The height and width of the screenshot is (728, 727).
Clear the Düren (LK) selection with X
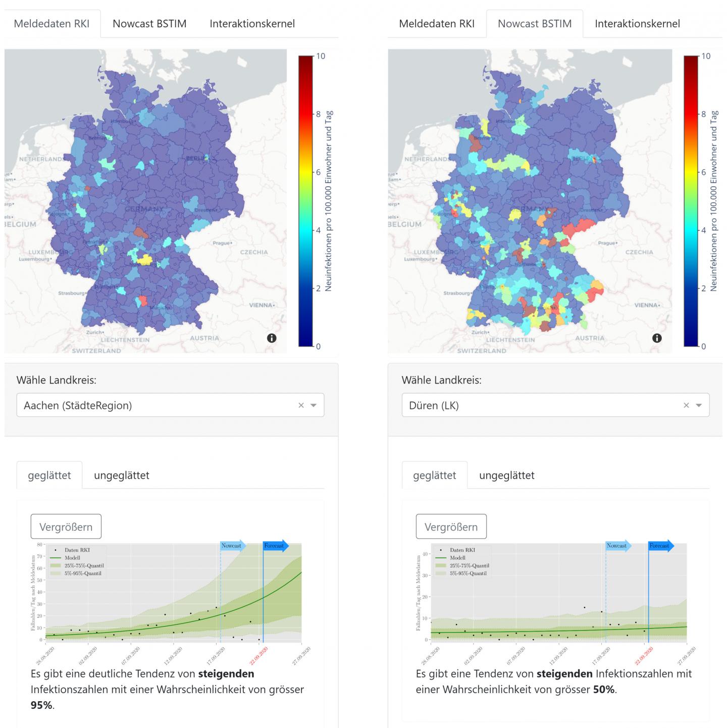pyautogui.click(x=686, y=405)
